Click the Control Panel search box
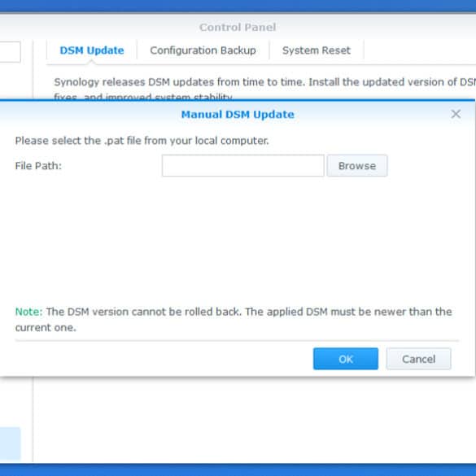476x476 pixels. pyautogui.click(x=10, y=52)
